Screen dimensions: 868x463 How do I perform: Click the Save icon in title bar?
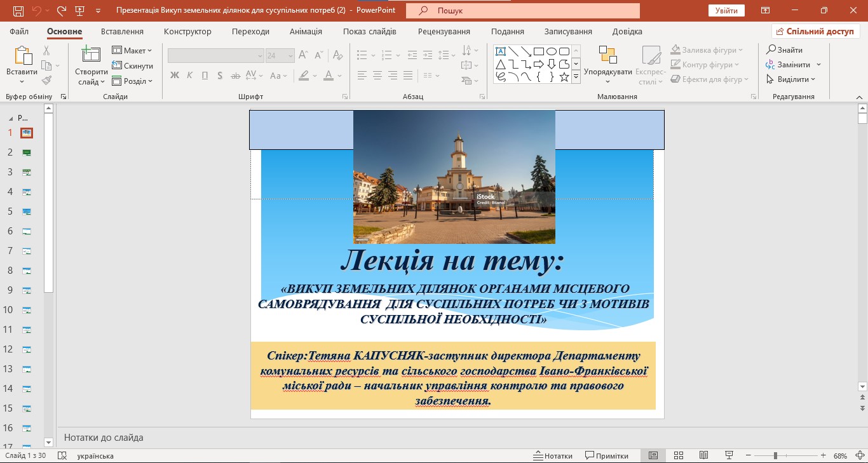(x=18, y=11)
